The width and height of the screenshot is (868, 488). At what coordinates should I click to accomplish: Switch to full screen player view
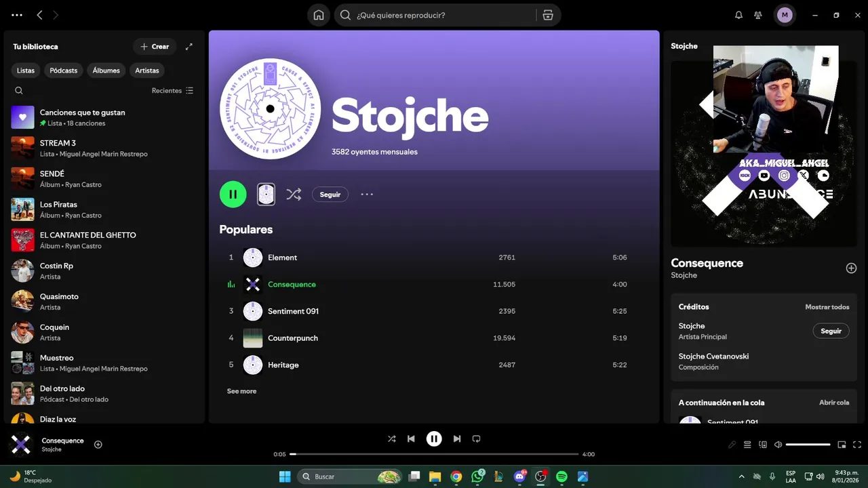[857, 445]
